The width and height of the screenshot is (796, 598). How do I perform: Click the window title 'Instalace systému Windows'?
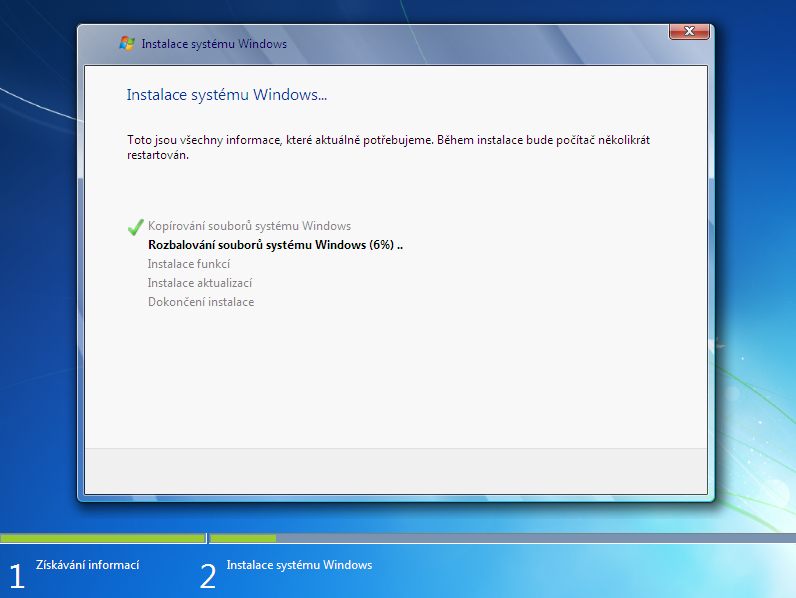coord(214,44)
